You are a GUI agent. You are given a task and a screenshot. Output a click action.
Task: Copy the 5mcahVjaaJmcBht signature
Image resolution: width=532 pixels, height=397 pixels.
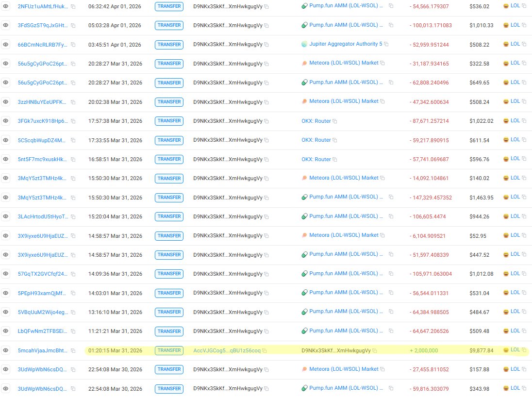click(73, 350)
